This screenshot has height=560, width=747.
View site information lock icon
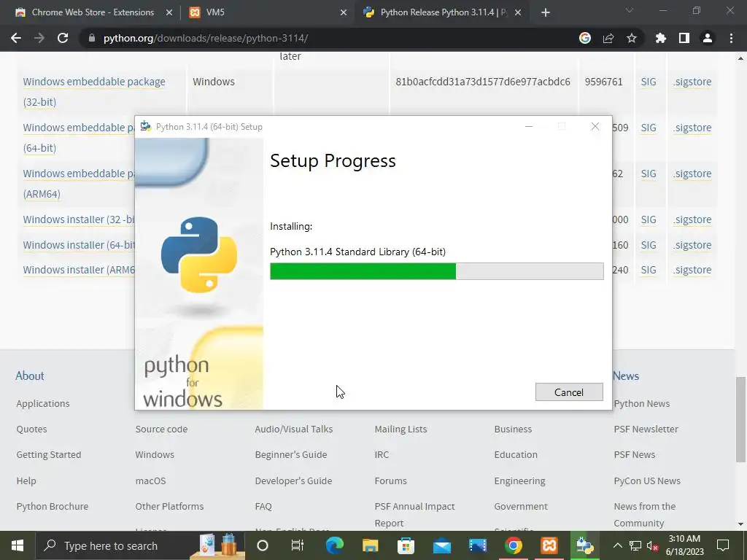92,38
